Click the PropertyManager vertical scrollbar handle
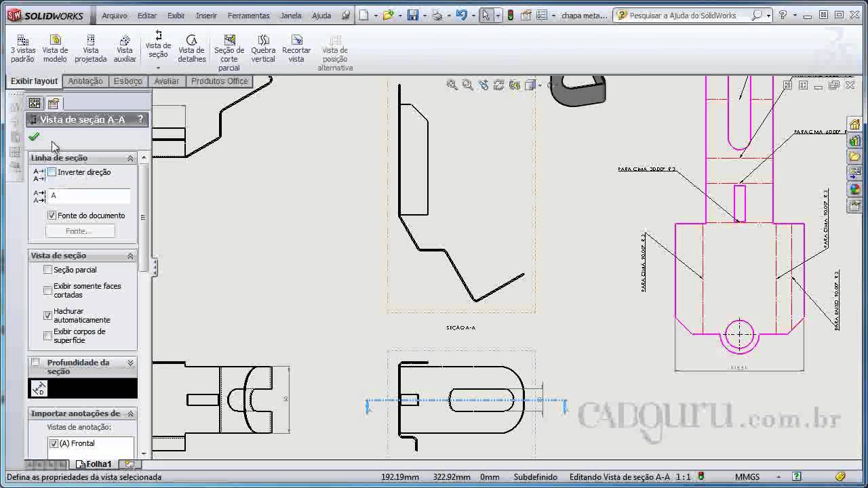The width and height of the screenshot is (868, 488). 143,218
